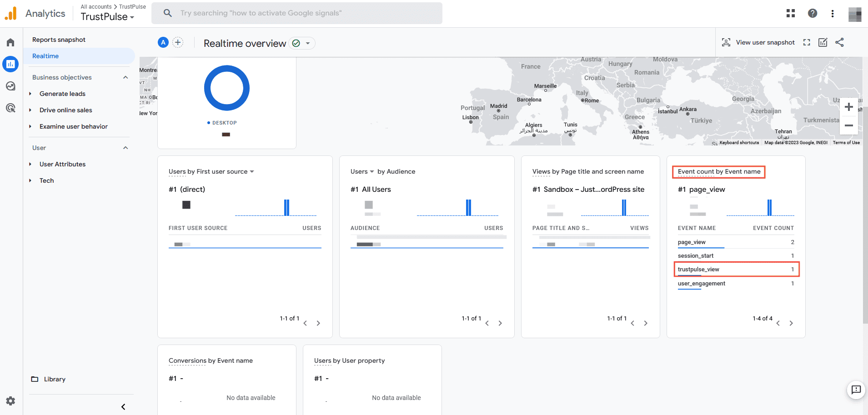
Task: Click trustpulse_view event row
Action: (x=736, y=270)
